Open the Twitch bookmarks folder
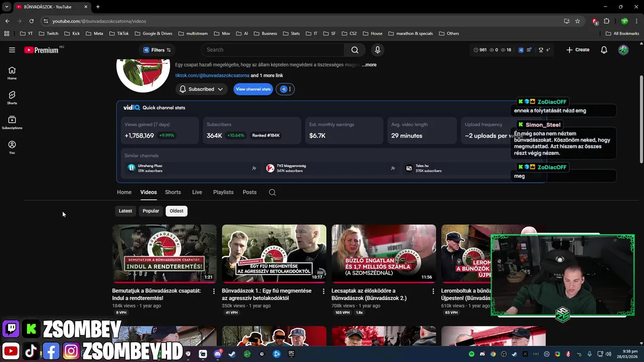Screen dimensions: 644x362 coord(49,34)
